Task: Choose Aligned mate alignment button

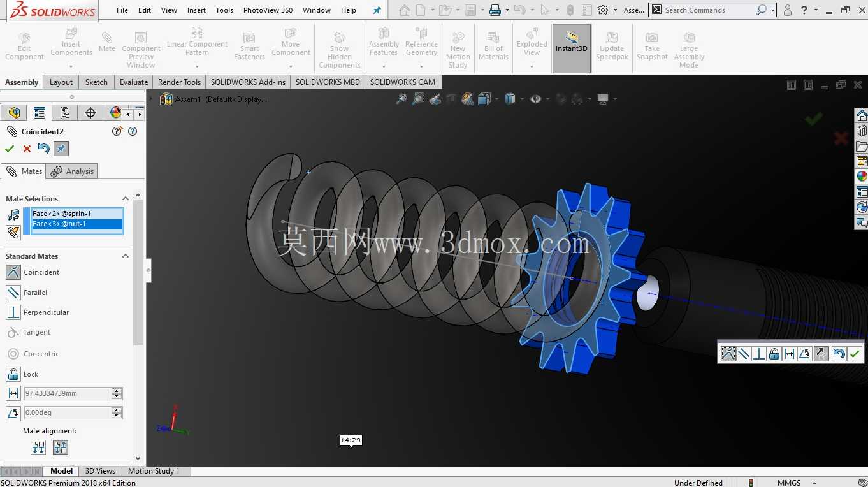Action: click(x=38, y=447)
